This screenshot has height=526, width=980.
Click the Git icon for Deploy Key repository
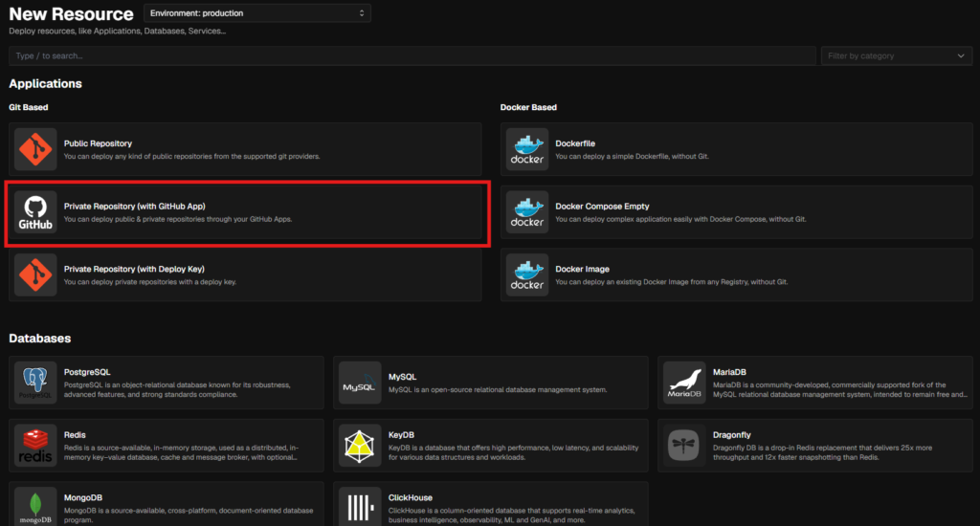35,274
